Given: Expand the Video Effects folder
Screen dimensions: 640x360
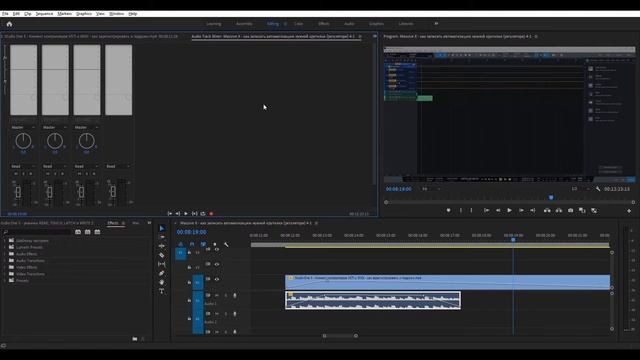Looking at the screenshot, I should pyautogui.click(x=5, y=267).
